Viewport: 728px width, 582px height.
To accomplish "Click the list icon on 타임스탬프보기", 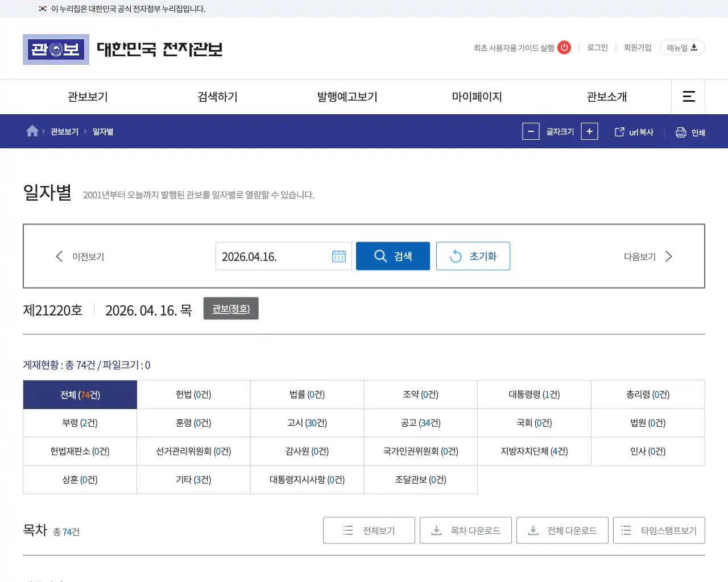I will tap(626, 530).
